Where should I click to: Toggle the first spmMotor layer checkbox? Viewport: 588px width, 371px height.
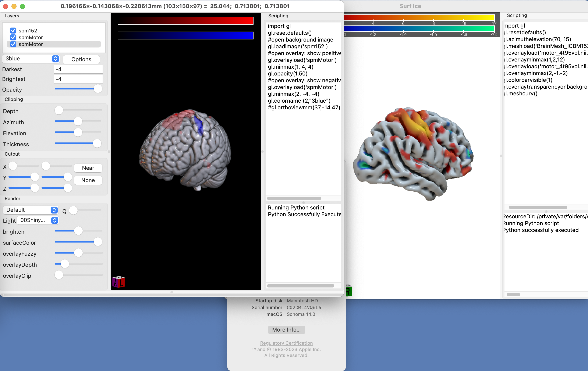coord(13,37)
